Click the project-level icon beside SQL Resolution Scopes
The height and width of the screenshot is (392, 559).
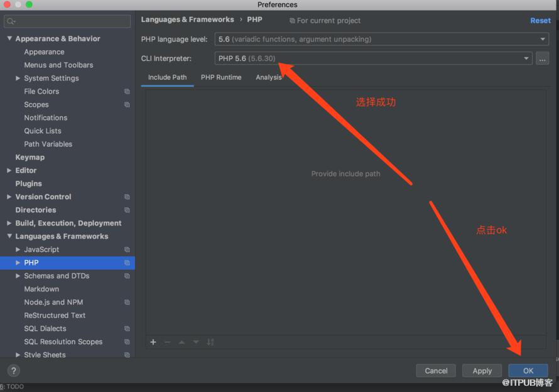click(127, 342)
